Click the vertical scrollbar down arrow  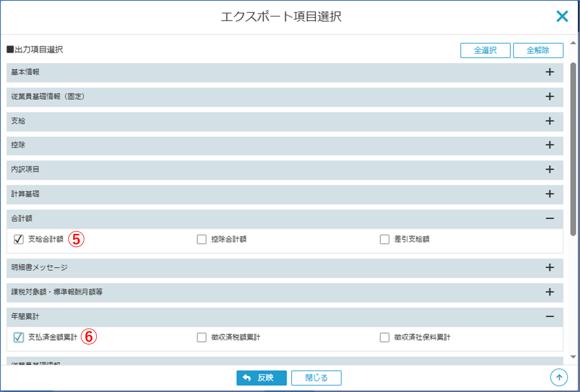(573, 357)
